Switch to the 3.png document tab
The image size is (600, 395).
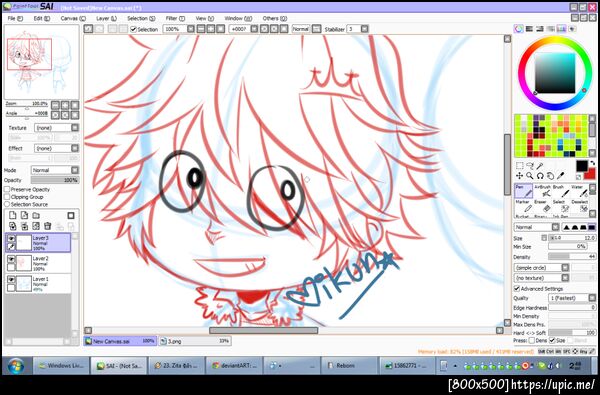pyautogui.click(x=195, y=341)
